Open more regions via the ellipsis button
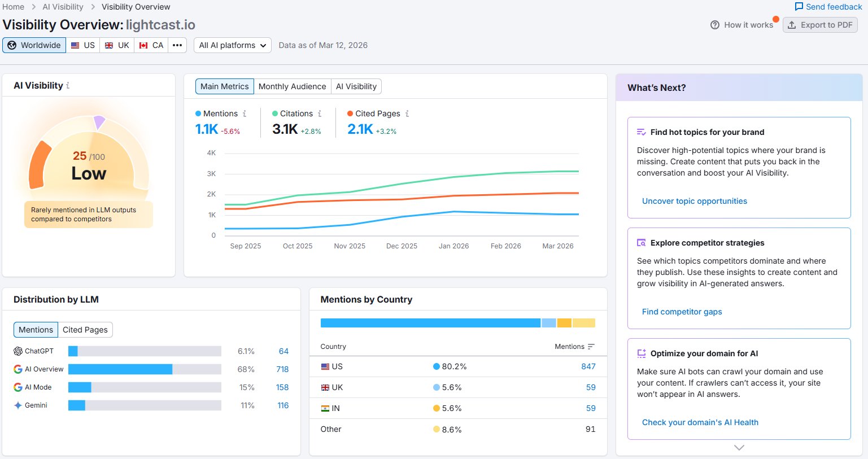Viewport: 868px width, 459px height. pos(177,45)
